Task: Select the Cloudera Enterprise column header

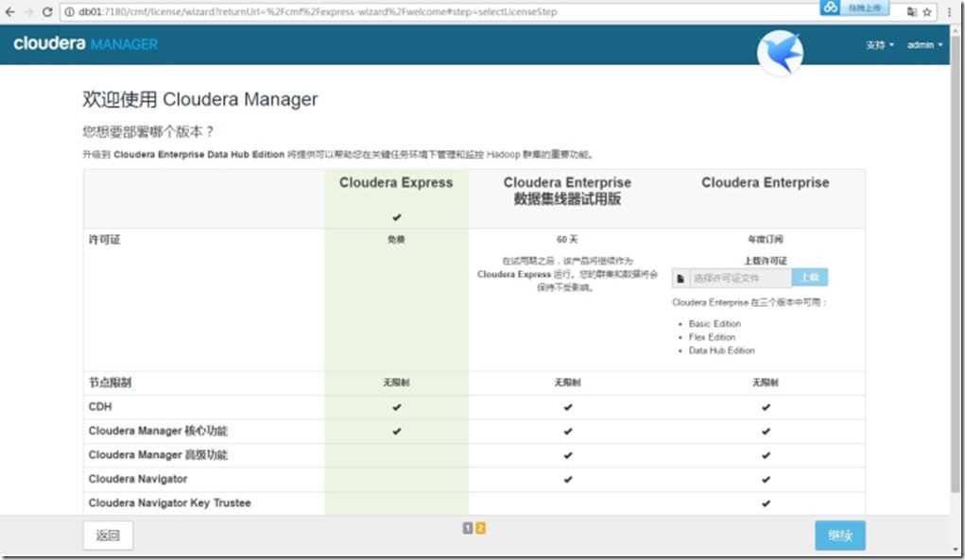Action: (x=765, y=182)
